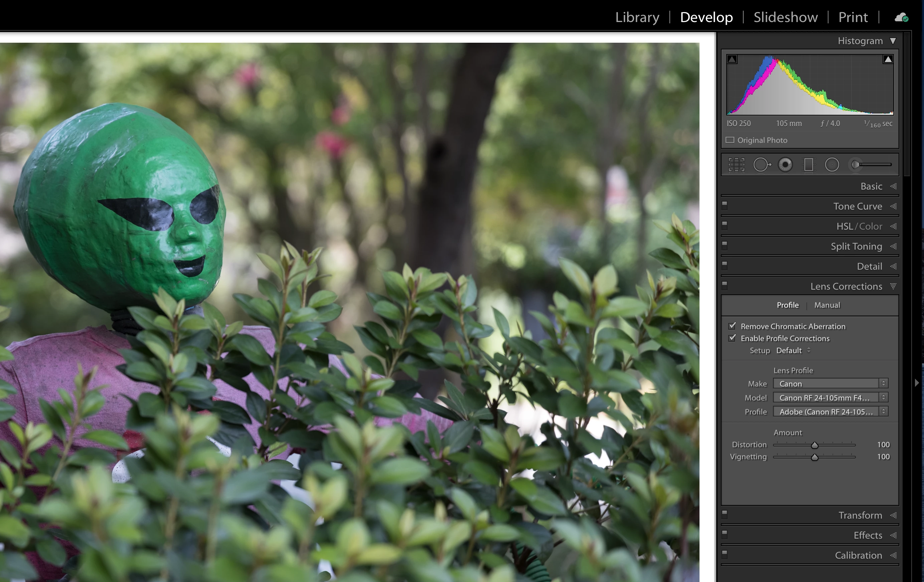Select the Graduated Filter tool
Screen dimensions: 924x582
808,165
